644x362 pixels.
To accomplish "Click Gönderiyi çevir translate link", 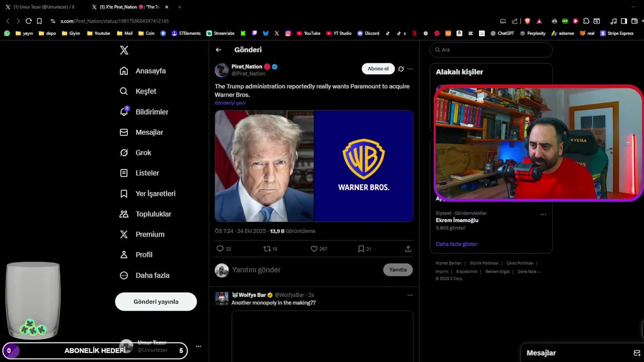I will 230,103.
